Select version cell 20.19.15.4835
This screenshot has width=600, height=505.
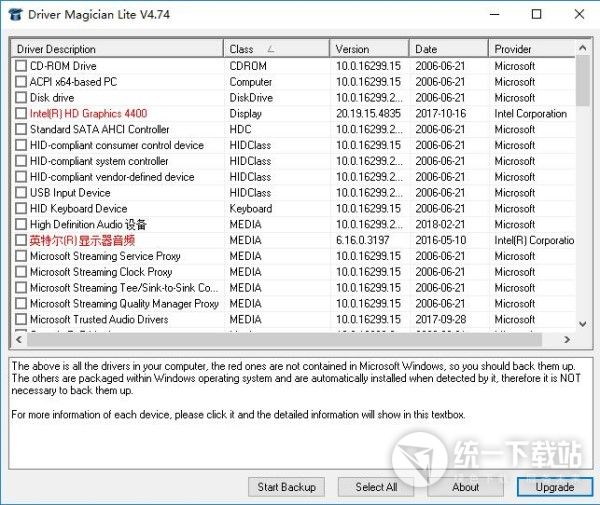[368, 113]
